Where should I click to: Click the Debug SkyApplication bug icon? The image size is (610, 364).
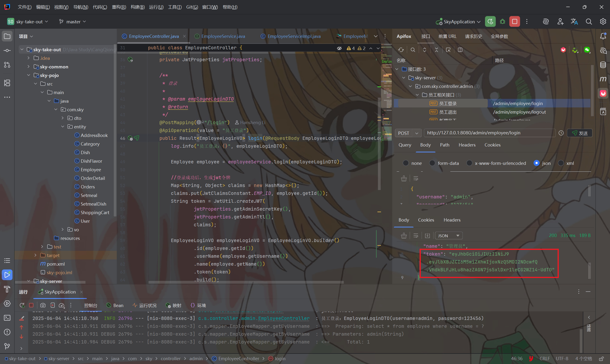(x=502, y=22)
